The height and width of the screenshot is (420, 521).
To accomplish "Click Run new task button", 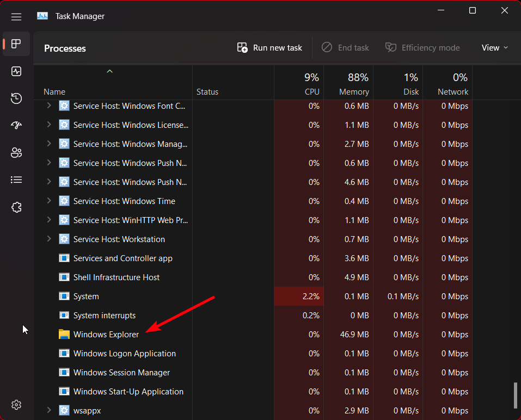I will 269,48.
